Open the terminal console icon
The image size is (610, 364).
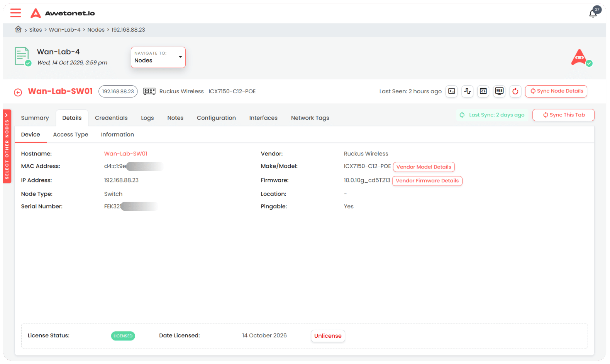pyautogui.click(x=452, y=91)
